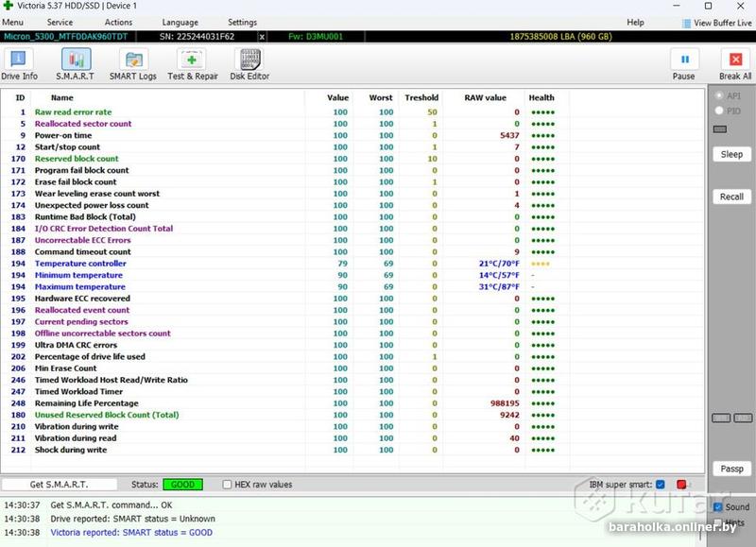Open the Drive Info panel
756x547 pixels.
19,64
